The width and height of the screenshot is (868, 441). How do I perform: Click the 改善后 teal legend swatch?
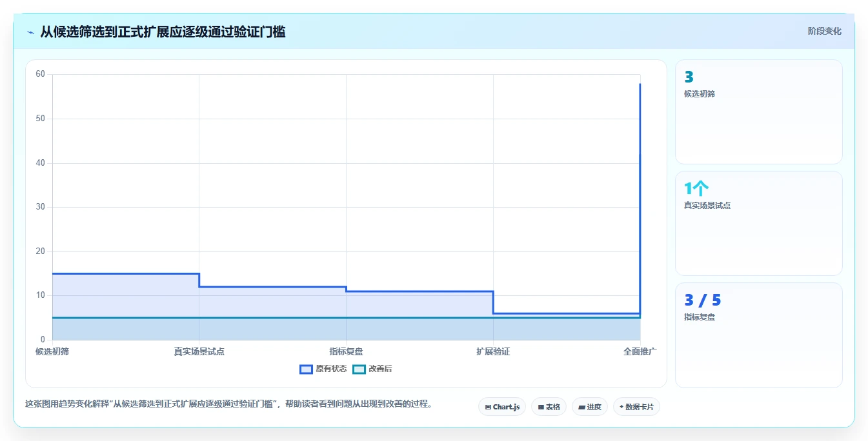pos(359,369)
